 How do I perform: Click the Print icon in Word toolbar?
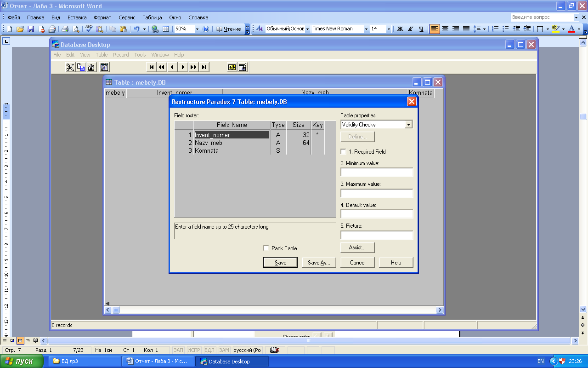coord(65,29)
